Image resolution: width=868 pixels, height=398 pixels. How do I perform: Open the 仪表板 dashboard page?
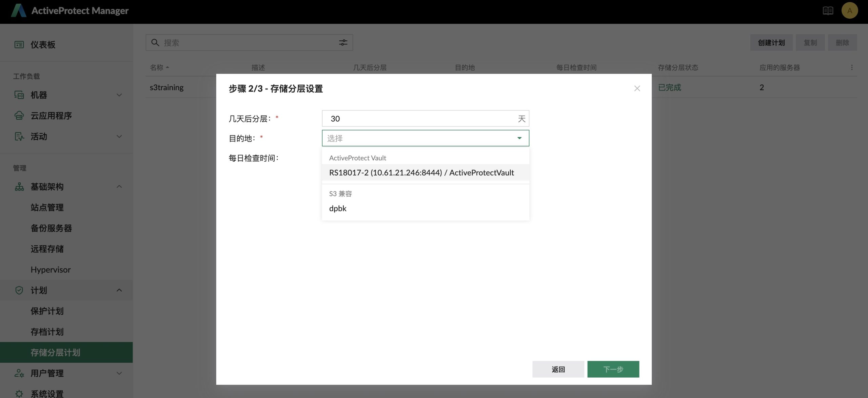(43, 45)
